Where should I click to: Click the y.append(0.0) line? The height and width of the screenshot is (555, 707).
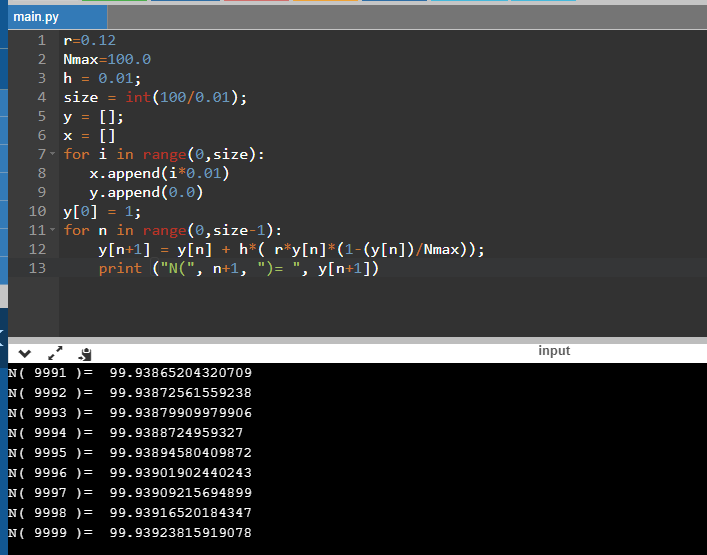pyautogui.click(x=146, y=193)
